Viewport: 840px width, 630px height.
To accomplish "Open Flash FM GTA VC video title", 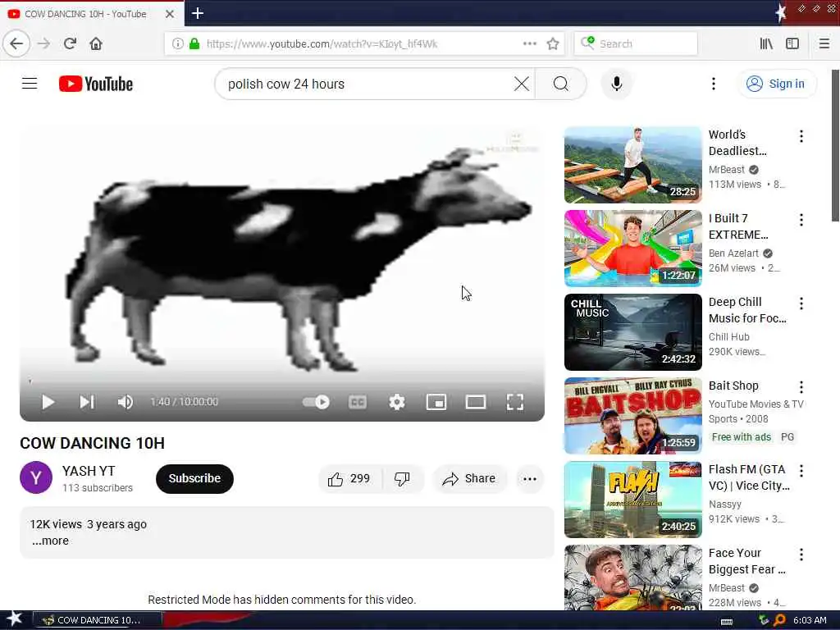I will [x=749, y=477].
